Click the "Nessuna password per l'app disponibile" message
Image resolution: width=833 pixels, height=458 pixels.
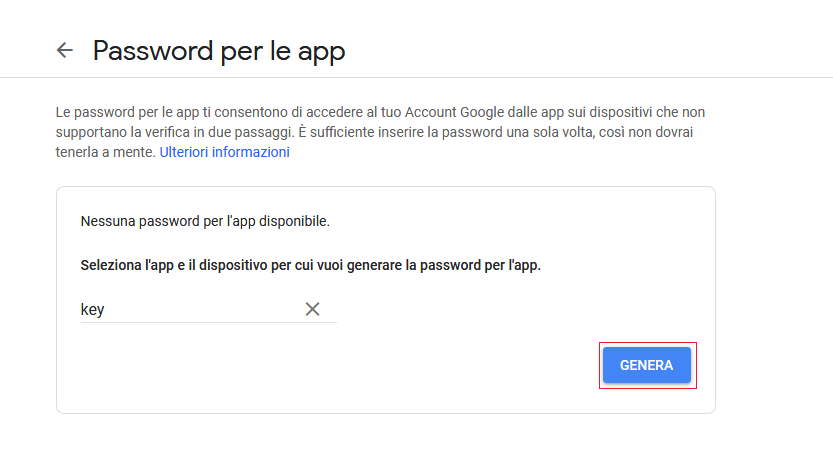click(204, 220)
